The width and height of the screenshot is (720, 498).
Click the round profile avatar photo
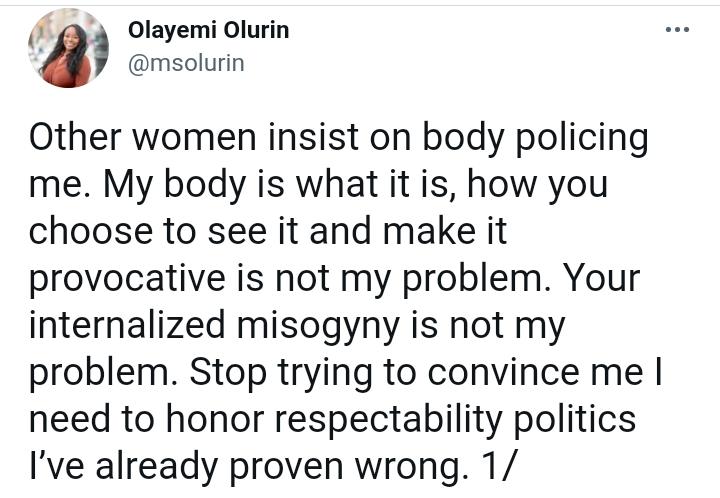(68, 48)
